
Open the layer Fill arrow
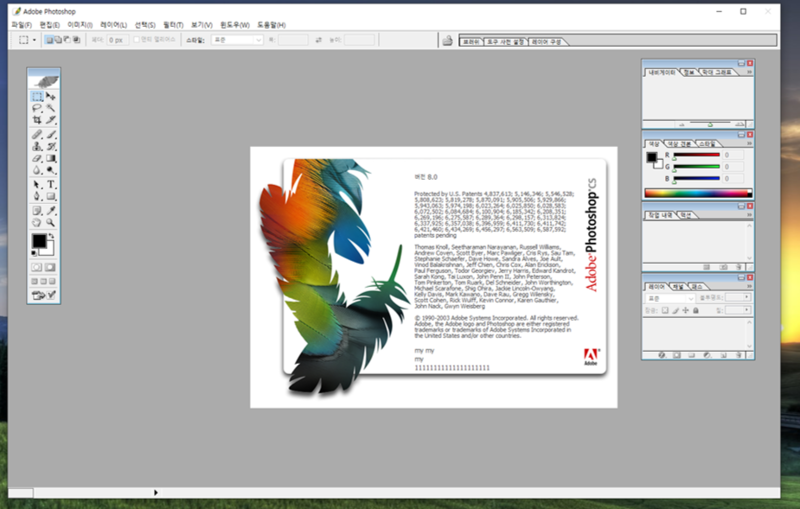click(747, 310)
